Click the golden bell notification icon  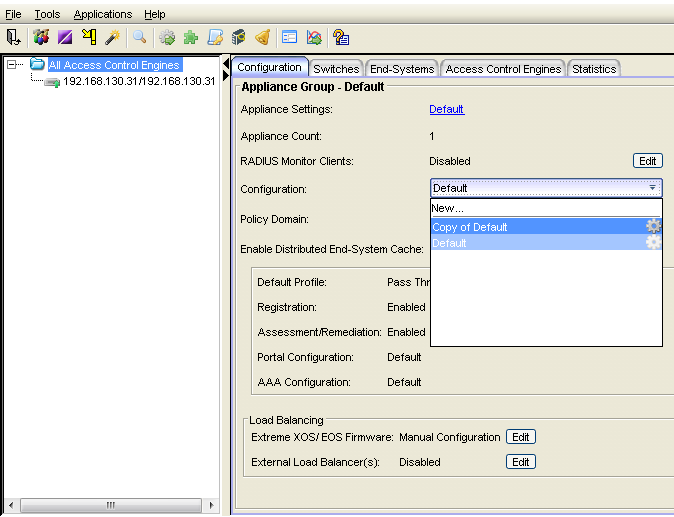tap(262, 37)
